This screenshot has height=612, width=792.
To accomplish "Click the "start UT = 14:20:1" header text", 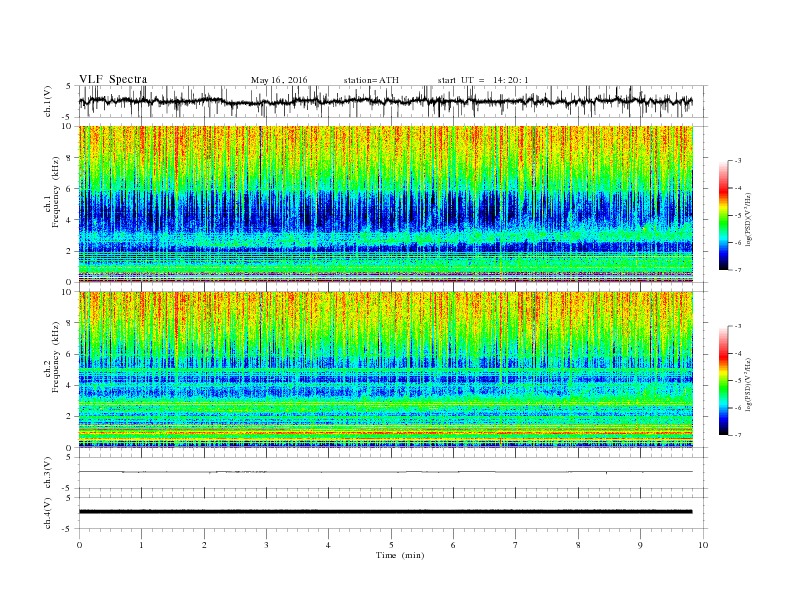I will (483, 80).
